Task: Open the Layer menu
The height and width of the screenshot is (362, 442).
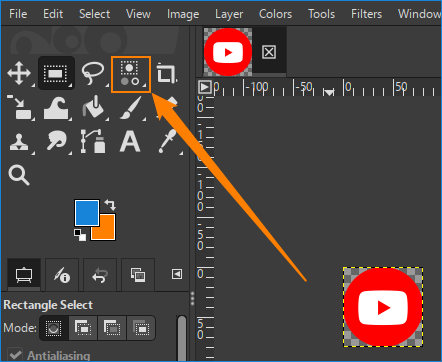Action: coord(229,14)
